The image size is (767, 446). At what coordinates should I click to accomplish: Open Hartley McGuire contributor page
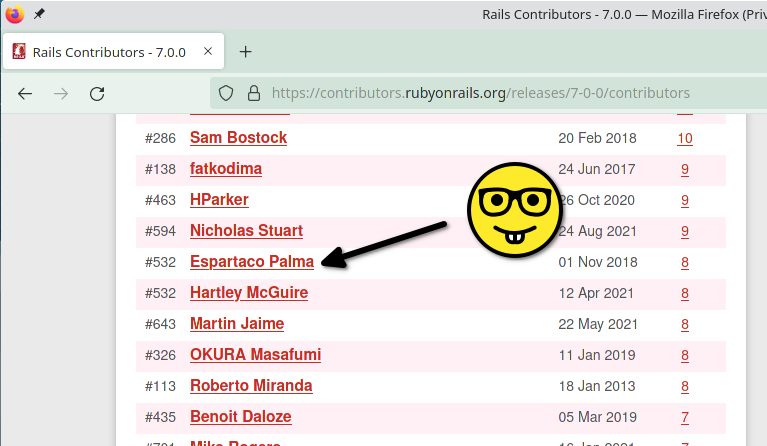pos(249,293)
